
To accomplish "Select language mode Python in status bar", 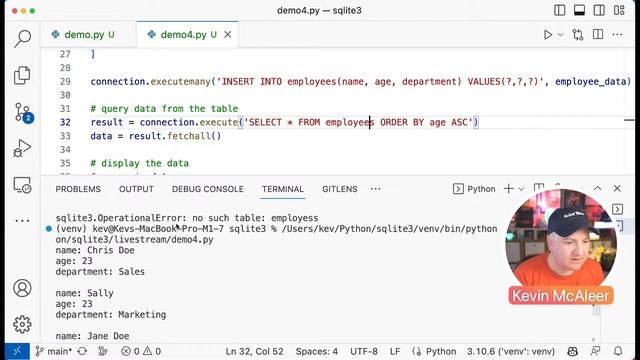I will pyautogui.click(x=434, y=351).
